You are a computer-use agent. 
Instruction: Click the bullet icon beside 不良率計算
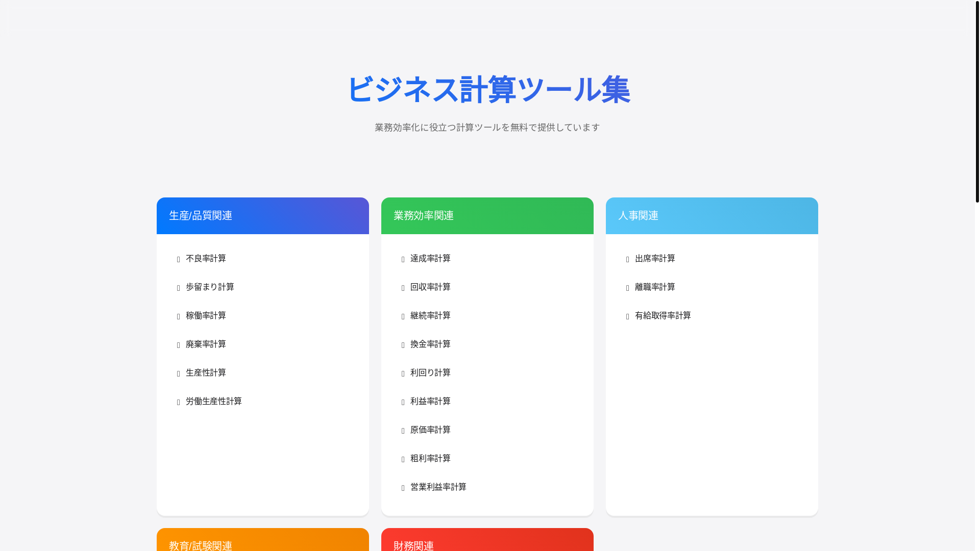(178, 260)
